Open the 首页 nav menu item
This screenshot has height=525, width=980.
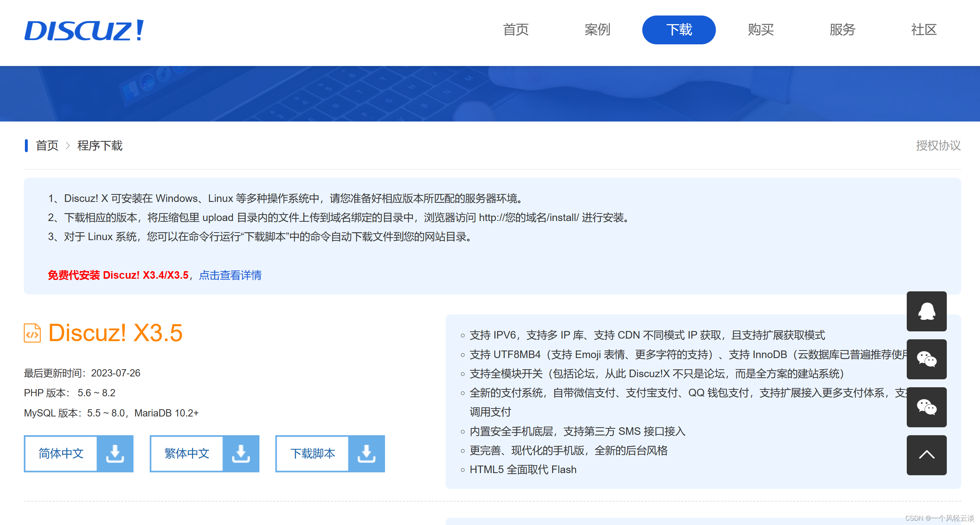(516, 30)
